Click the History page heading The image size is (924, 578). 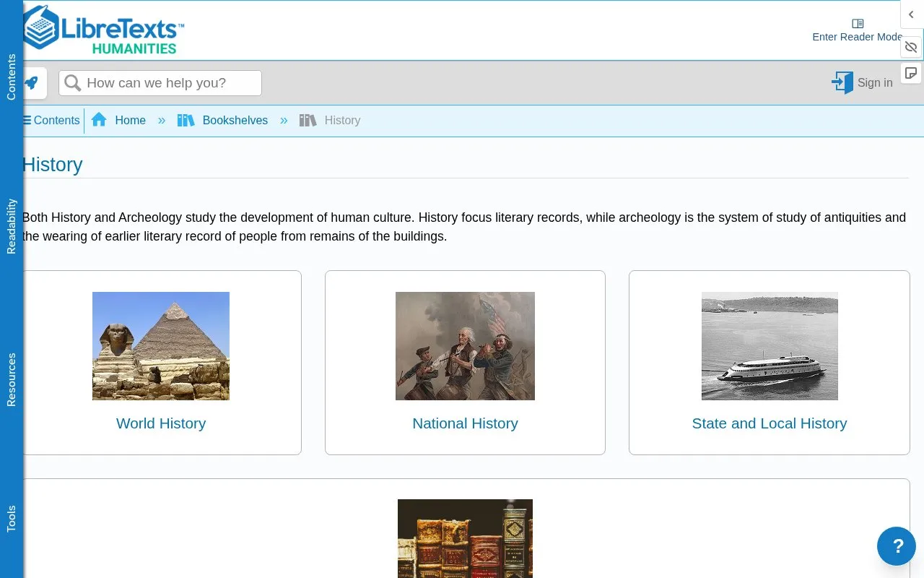pos(53,165)
